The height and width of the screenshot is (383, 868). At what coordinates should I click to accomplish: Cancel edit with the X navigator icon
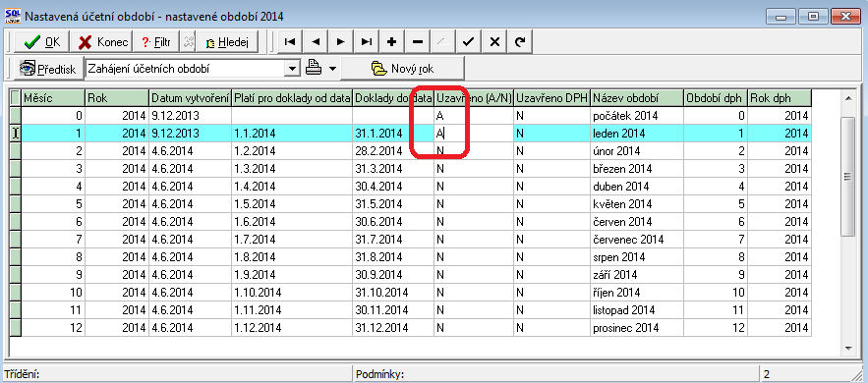pos(493,42)
